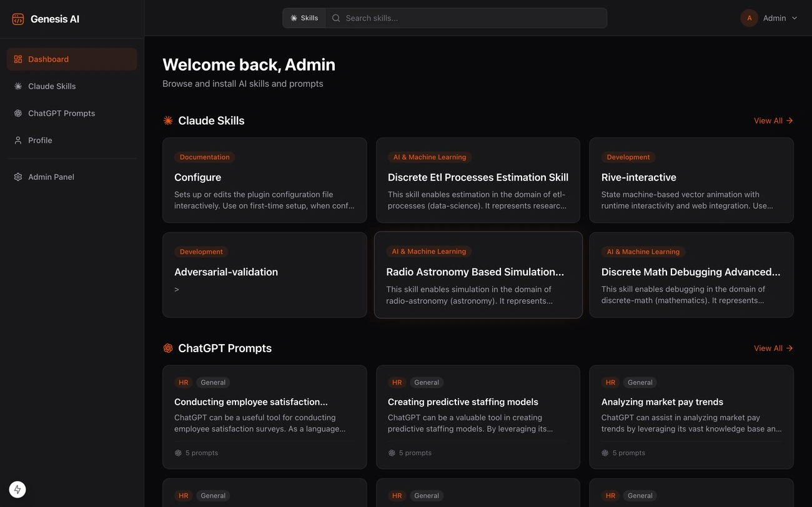The width and height of the screenshot is (812, 507).
Task: Click the ChatGPT Prompts section heading icon
Action: click(168, 348)
